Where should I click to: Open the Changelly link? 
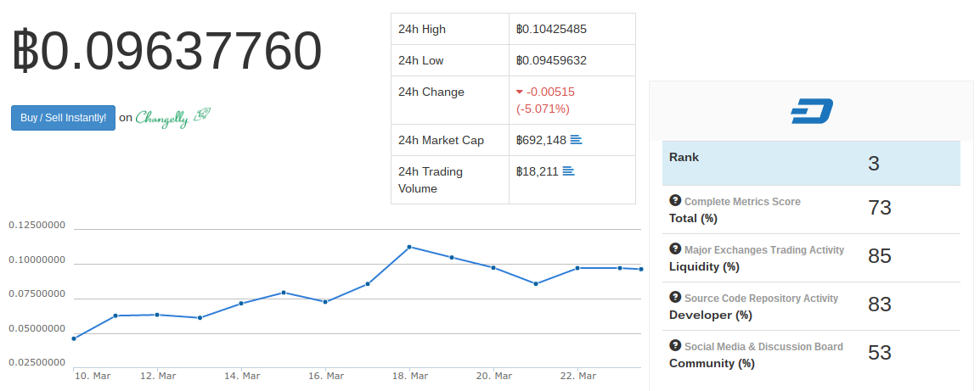[173, 117]
